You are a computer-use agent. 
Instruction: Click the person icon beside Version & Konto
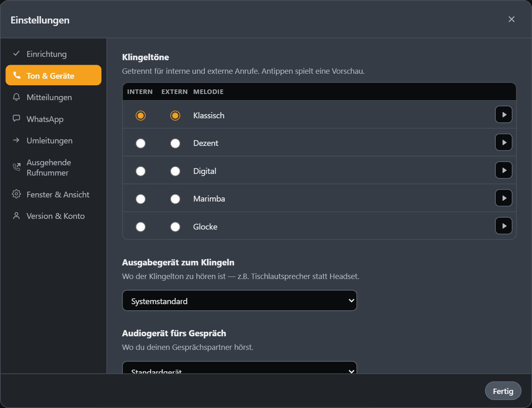pyautogui.click(x=16, y=216)
